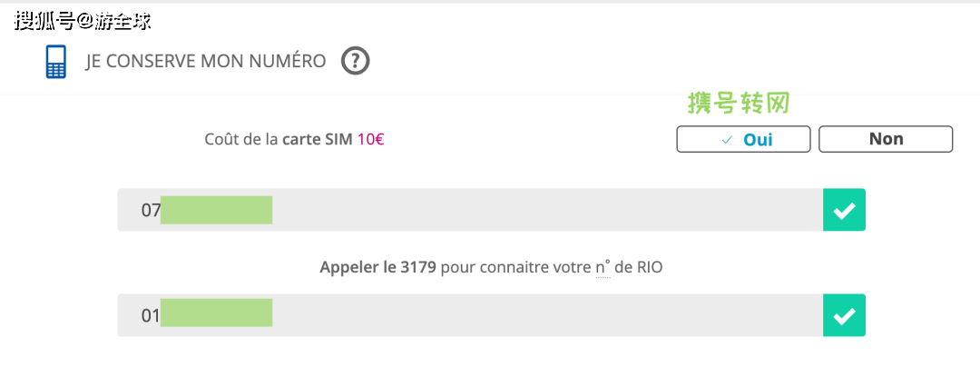The height and width of the screenshot is (387, 980).
Task: Click the green checkmark beside the 07 field
Action: tap(844, 210)
